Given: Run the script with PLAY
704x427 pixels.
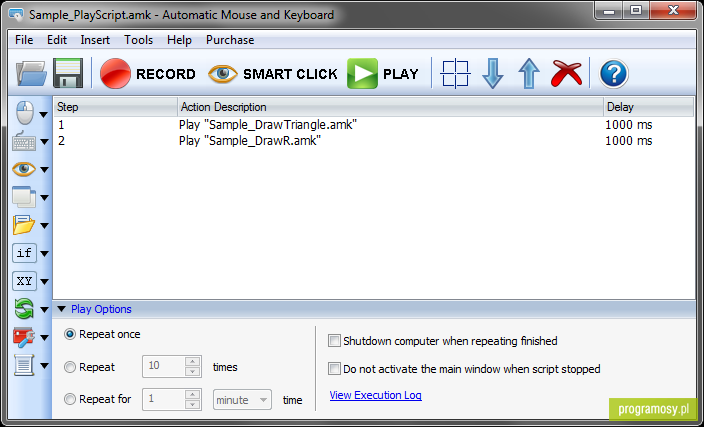Looking at the screenshot, I should point(383,73).
